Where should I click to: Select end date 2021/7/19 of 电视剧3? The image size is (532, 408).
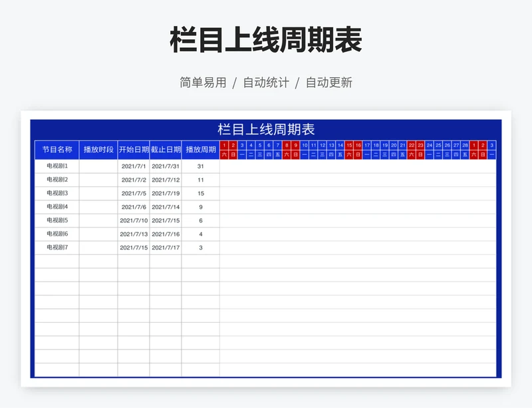[166, 193]
